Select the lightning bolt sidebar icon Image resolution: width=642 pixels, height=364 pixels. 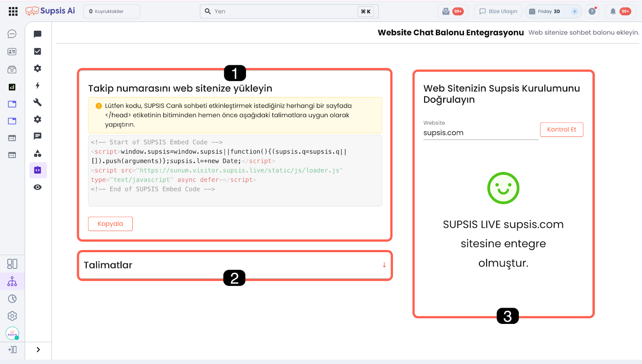point(38,85)
